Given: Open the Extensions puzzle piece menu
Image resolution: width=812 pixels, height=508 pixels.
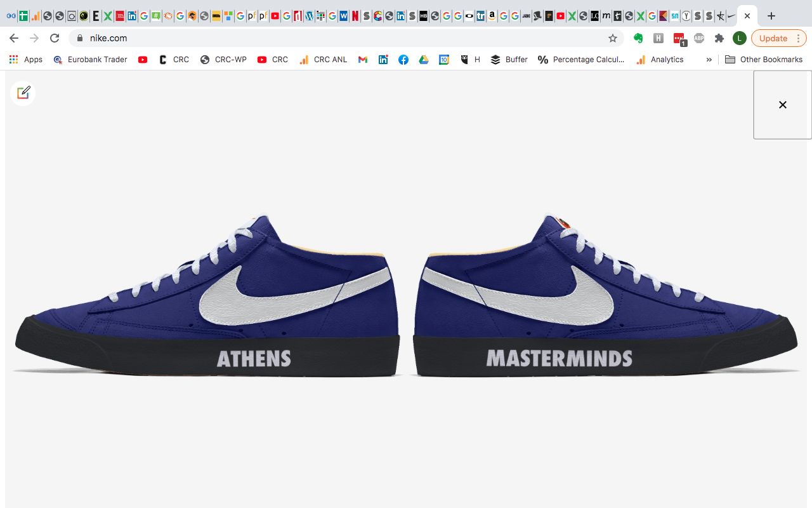Looking at the screenshot, I should click(719, 38).
